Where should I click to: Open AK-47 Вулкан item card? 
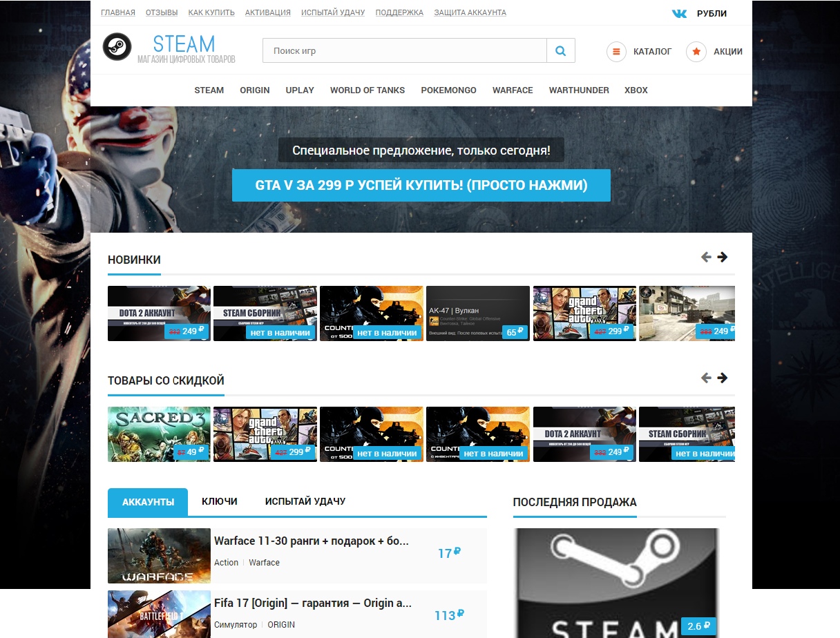(x=478, y=313)
